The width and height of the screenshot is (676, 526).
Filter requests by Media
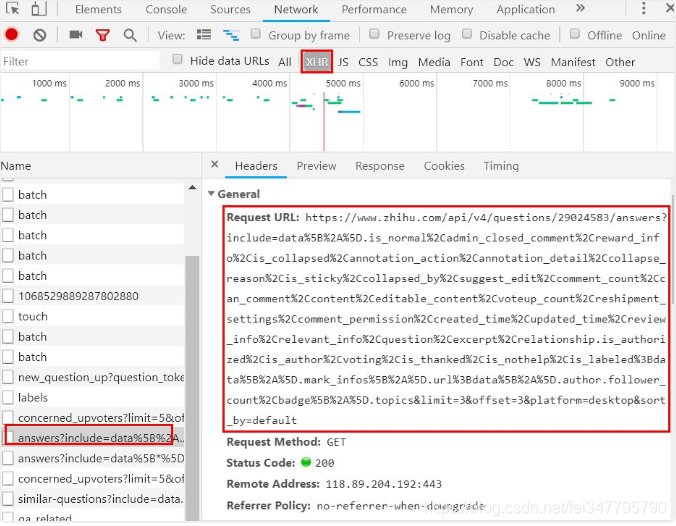point(434,62)
